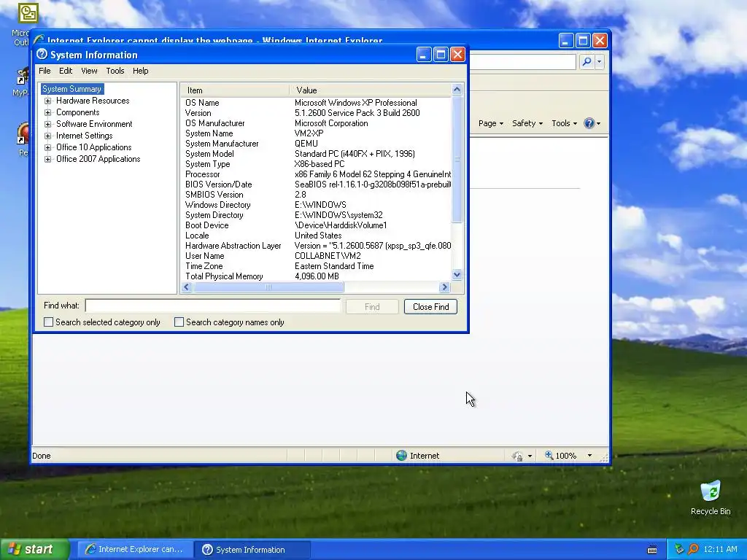Click the keyboard icon on the taskbar
Screen dimensions: 747x560
click(653, 550)
